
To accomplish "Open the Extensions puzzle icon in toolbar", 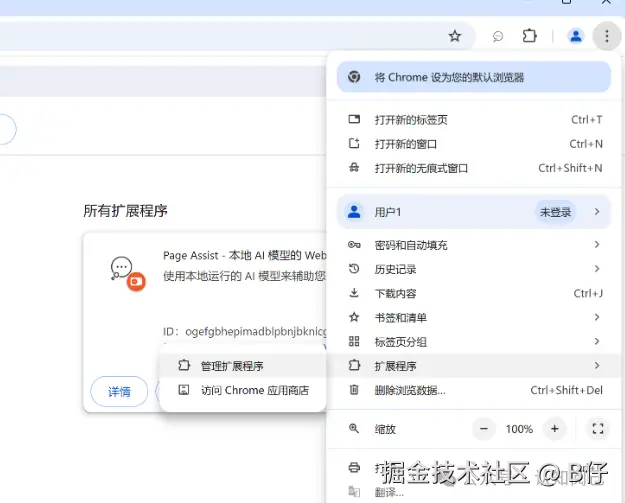I will (529, 36).
